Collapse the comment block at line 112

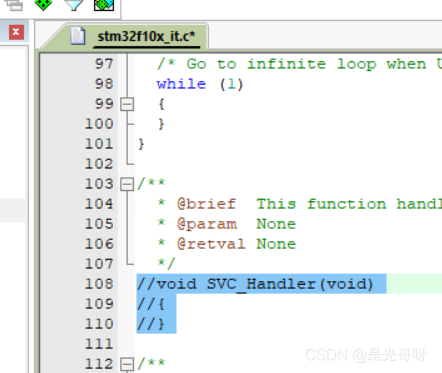[127, 364]
